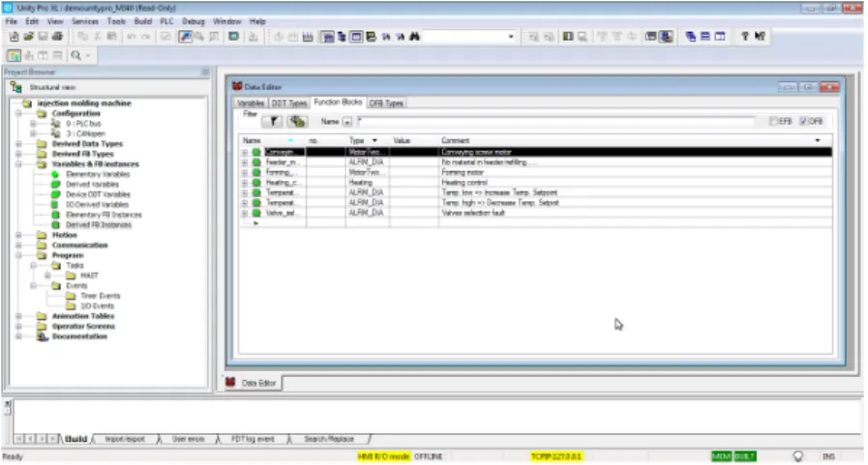Viewport: 868px width, 465px height.
Task: Select Derived FB Instances tree item
Action: point(99,225)
